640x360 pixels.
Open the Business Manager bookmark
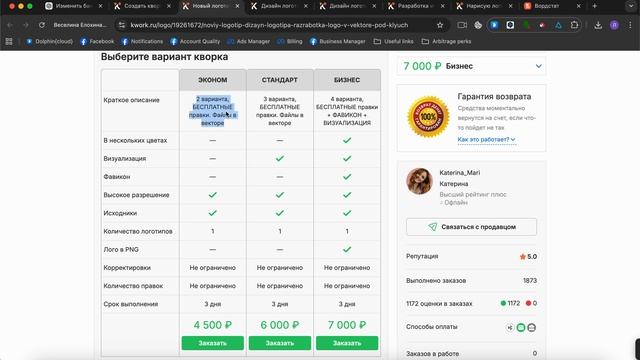click(338, 41)
